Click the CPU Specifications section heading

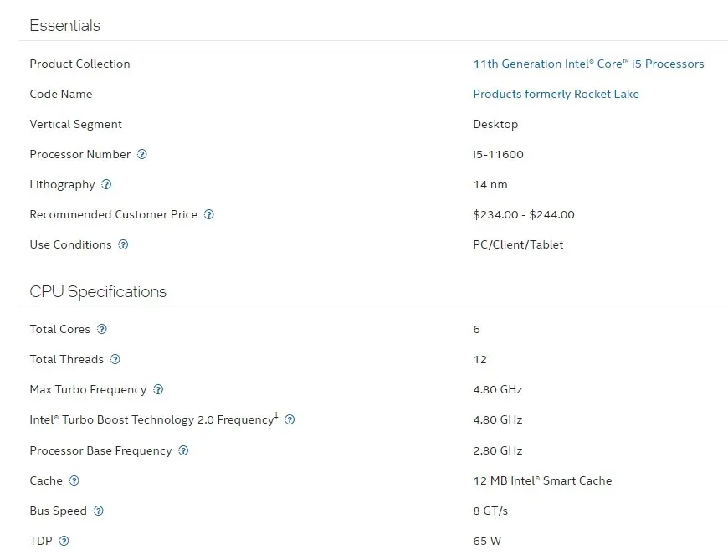pos(98,291)
